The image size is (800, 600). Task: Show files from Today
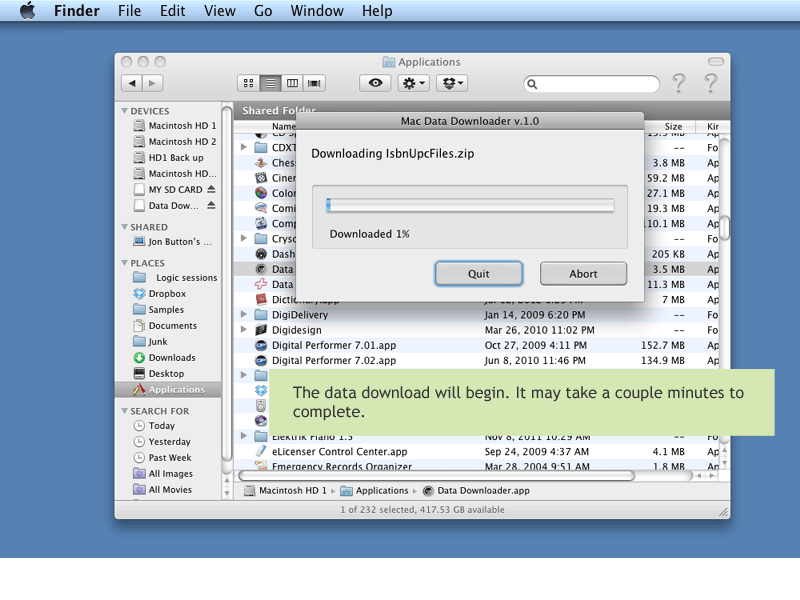click(154, 426)
